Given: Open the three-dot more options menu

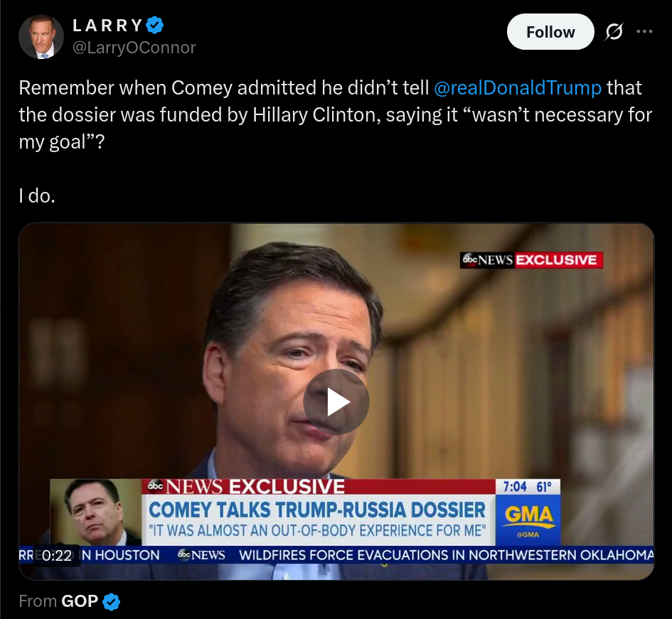Looking at the screenshot, I should tap(644, 32).
